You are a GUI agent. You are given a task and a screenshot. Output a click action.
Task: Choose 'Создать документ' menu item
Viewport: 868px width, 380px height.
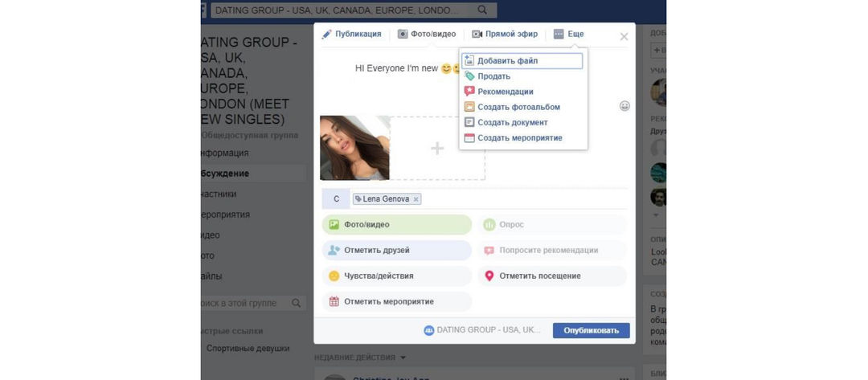[x=513, y=123]
